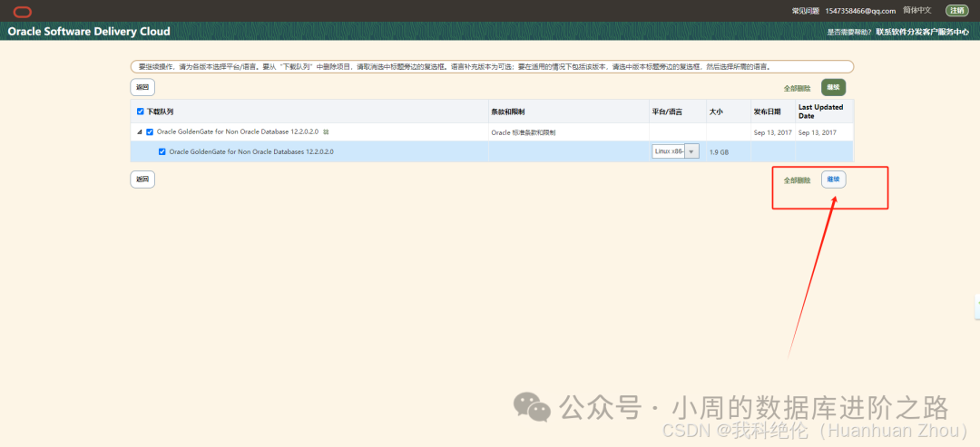Uncheck Oracle GoldenGate for Non Oracle Database release
Image resolution: width=980 pixels, height=447 pixels.
(x=150, y=132)
